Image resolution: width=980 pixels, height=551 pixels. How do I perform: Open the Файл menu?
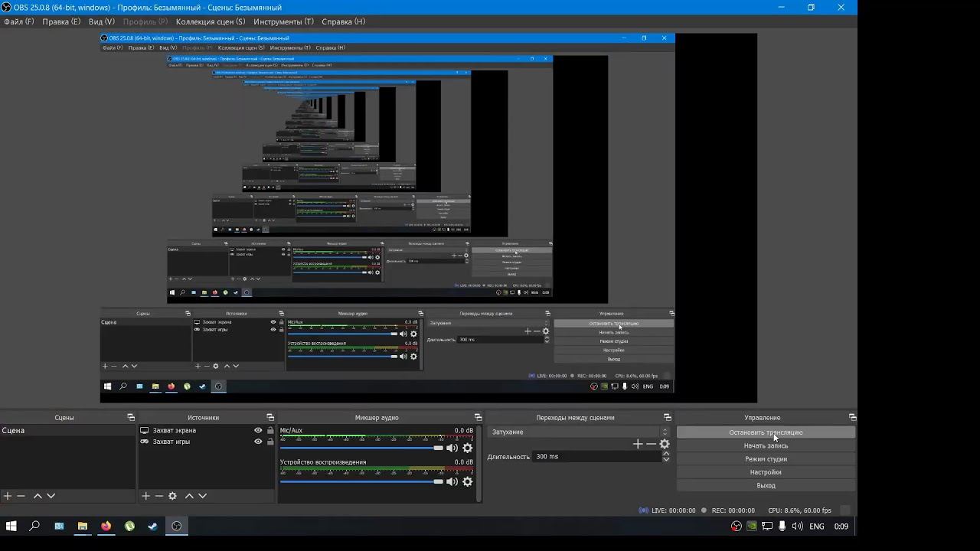click(x=18, y=21)
